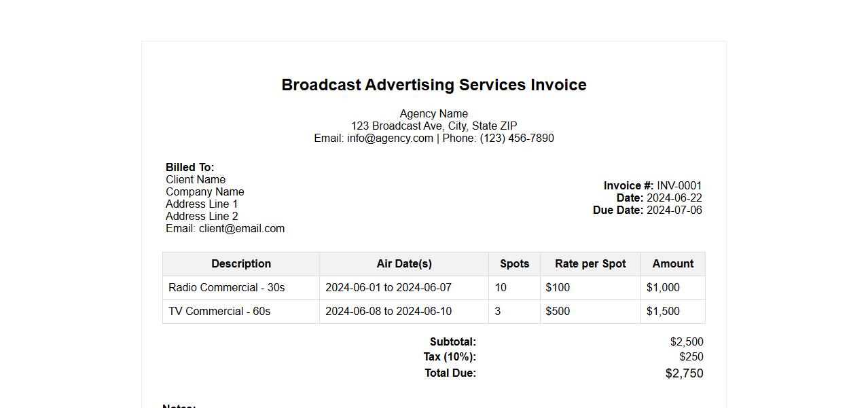Click the agency phone number (123) 456-7890
868x408 pixels.
(516, 138)
